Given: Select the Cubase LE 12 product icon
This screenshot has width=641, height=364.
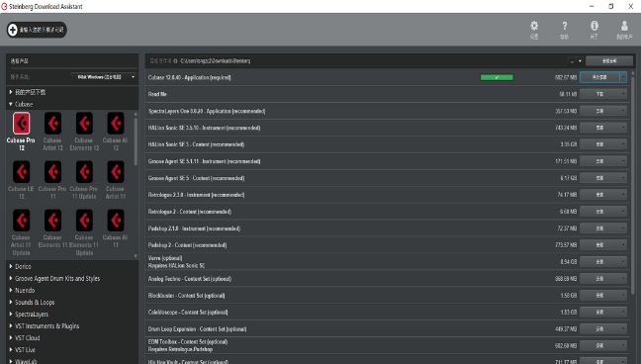Looking at the screenshot, I should 21,172.
